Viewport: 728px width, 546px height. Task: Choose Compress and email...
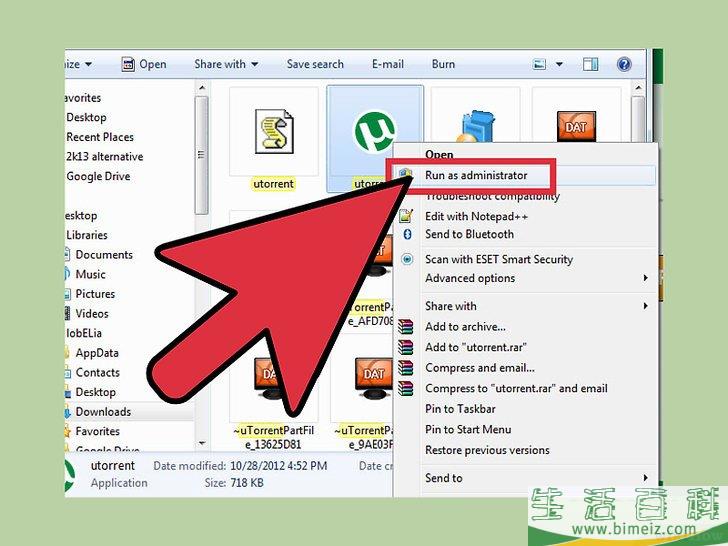click(x=480, y=368)
